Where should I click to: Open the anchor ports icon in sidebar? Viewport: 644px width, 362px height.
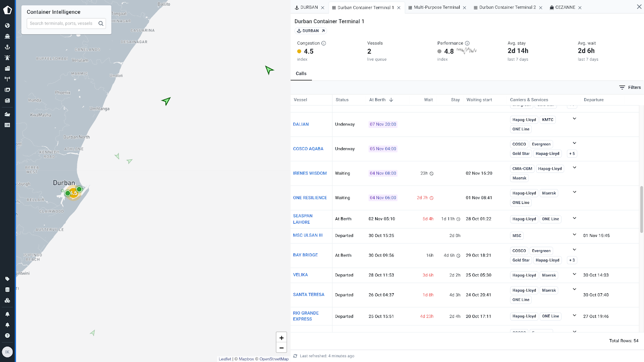click(7, 47)
